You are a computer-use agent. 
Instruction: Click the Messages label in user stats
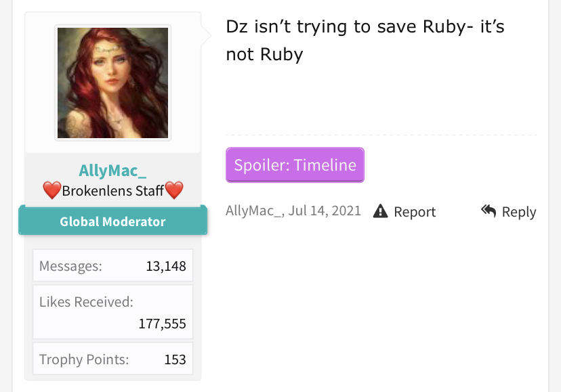(x=71, y=266)
